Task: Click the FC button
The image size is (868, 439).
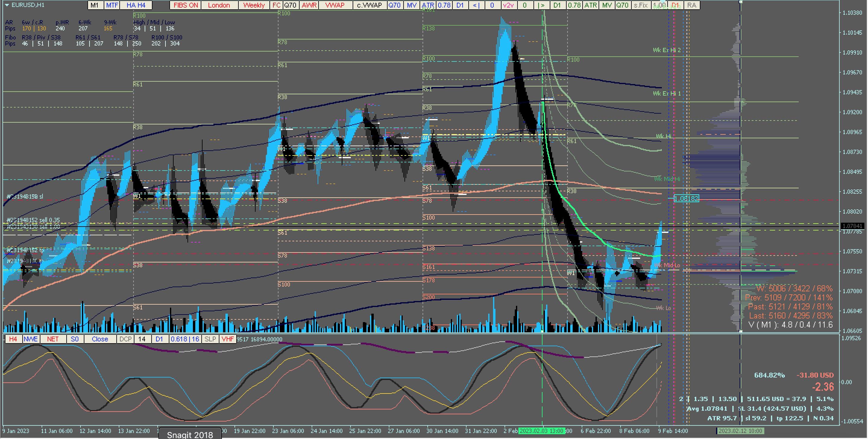Action: pyautogui.click(x=276, y=5)
